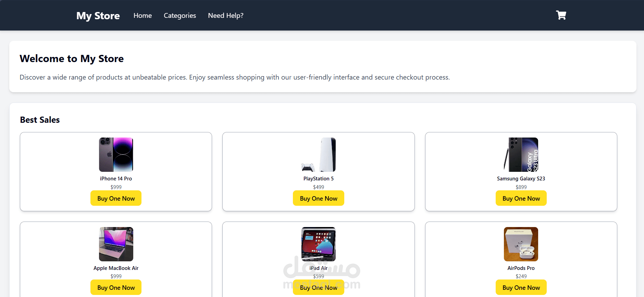Click the Welcome to My Store heading
Screen dimensions: 644x297
point(72,59)
